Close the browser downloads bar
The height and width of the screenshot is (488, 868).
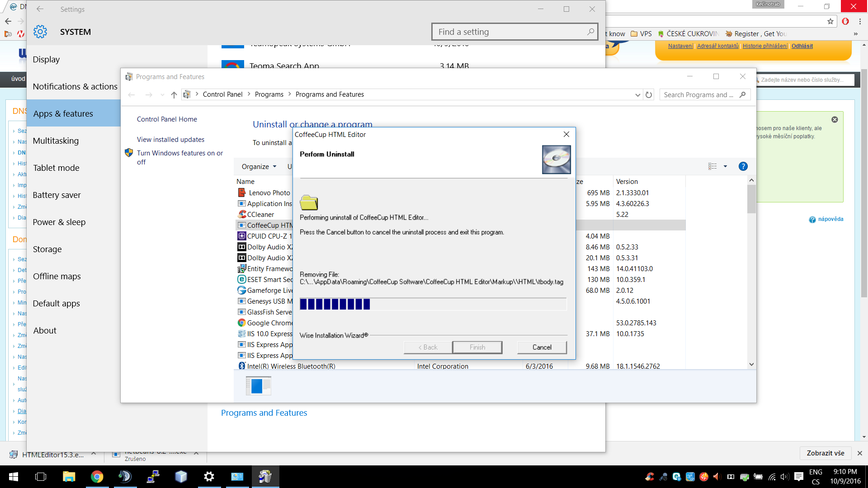pyautogui.click(x=859, y=453)
